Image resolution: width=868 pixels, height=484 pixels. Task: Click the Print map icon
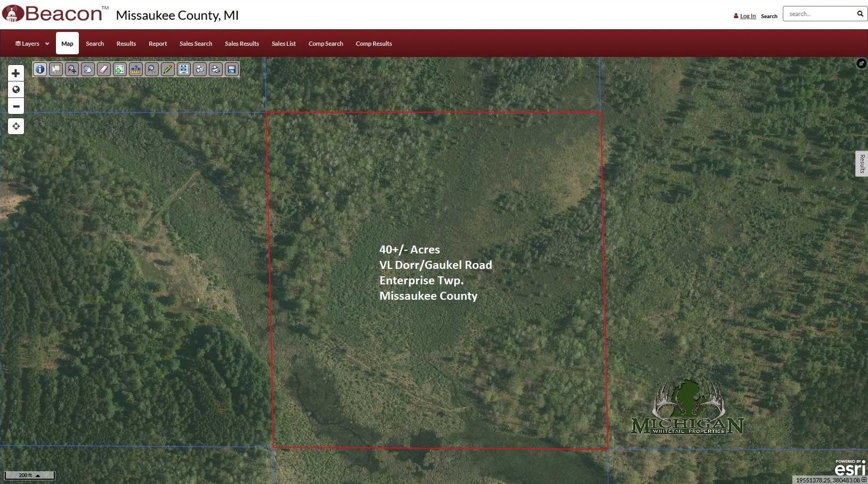[215, 69]
